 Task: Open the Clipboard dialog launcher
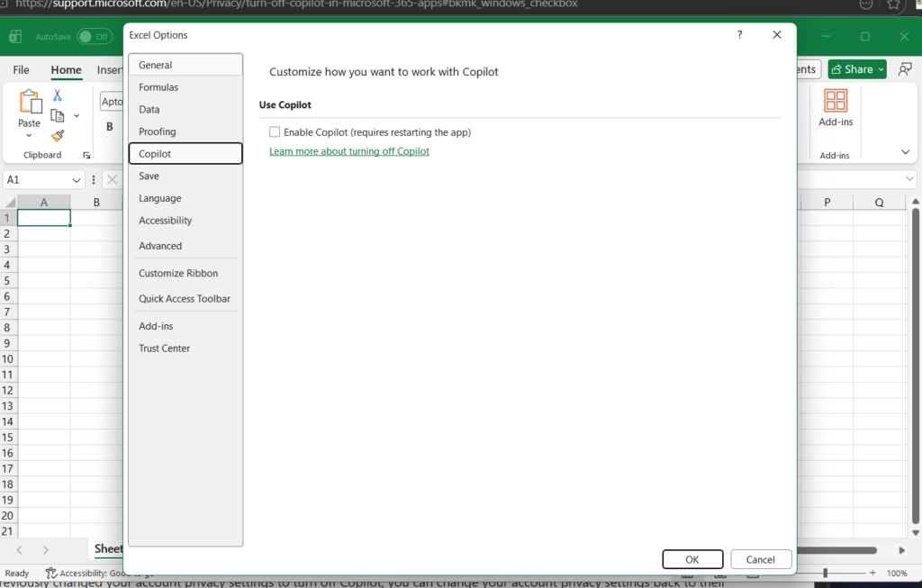(86, 155)
